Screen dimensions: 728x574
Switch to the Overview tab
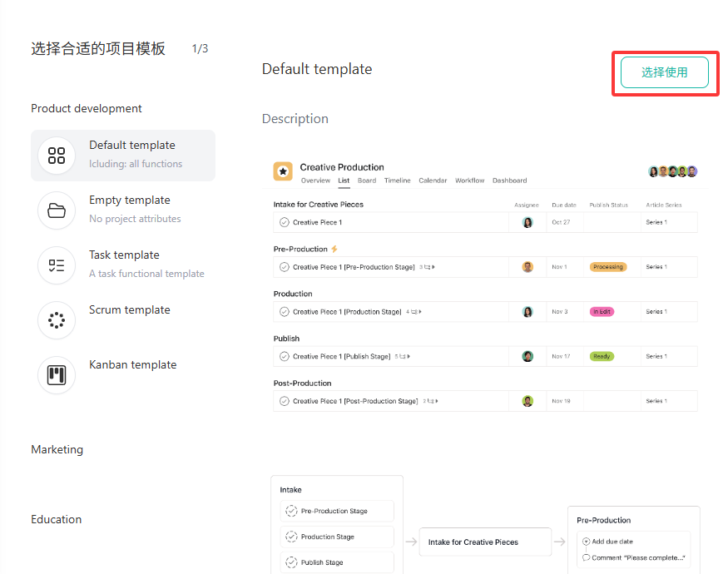pos(315,181)
